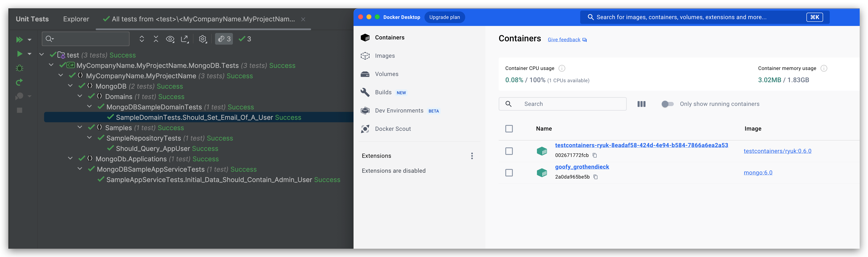Image resolution: width=868 pixels, height=257 pixels.
Task: Check the testcontainers-ryuk container checkbox
Action: (x=509, y=151)
